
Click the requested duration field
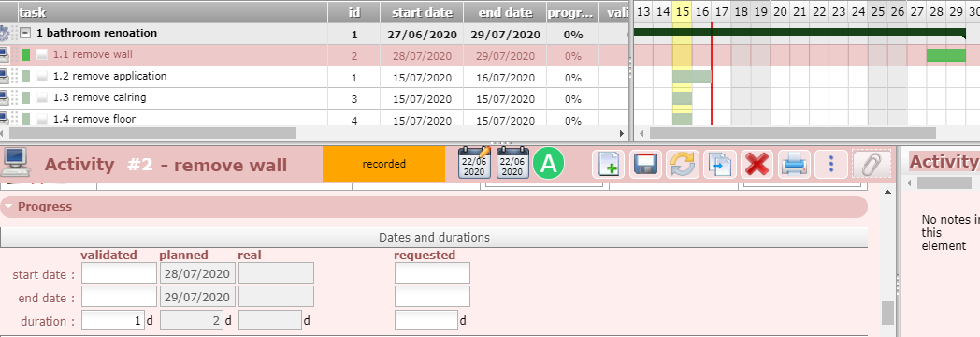click(426, 319)
